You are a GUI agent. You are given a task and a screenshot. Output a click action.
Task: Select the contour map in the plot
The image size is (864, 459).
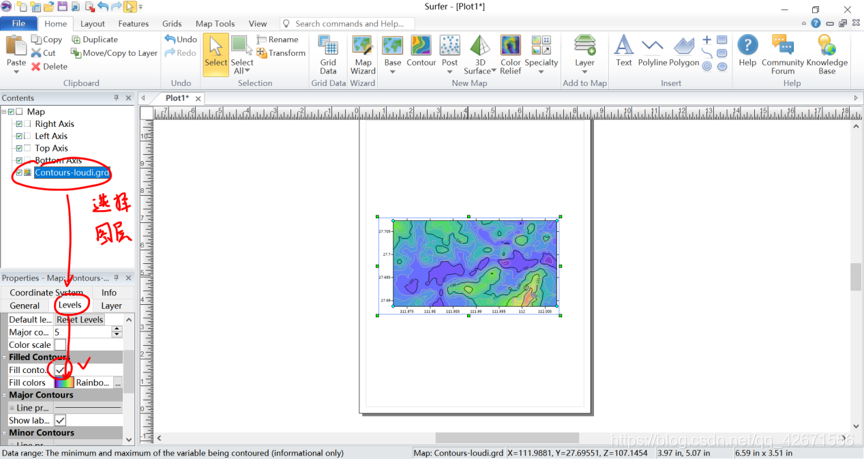click(x=475, y=263)
